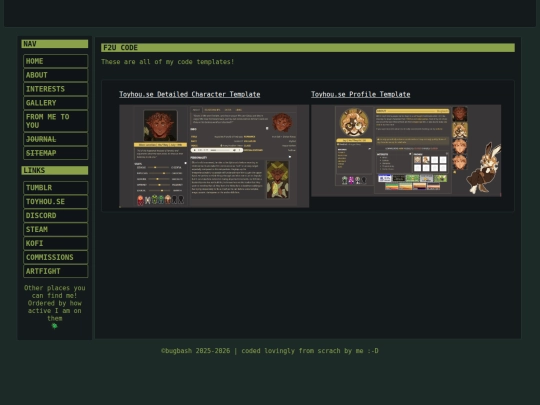540x405 pixels.
Task: Go to the ABOUT page
Action: click(x=55, y=75)
